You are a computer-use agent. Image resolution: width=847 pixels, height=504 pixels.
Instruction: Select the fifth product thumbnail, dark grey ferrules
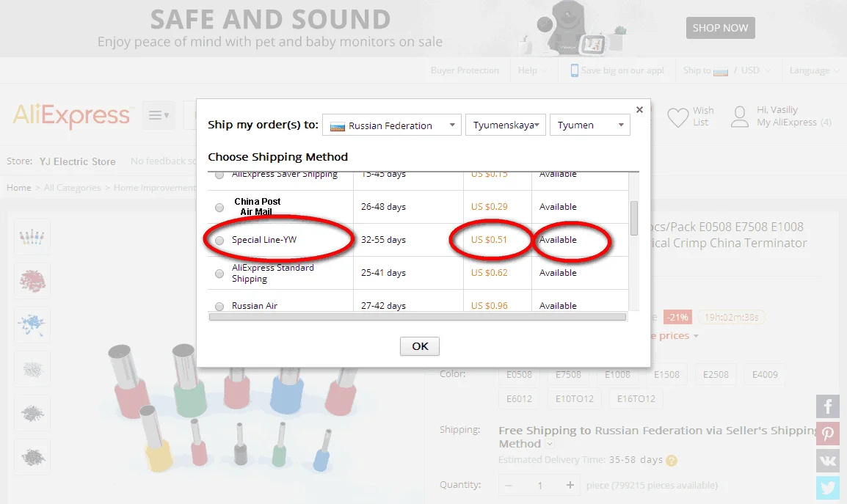pos(32,413)
